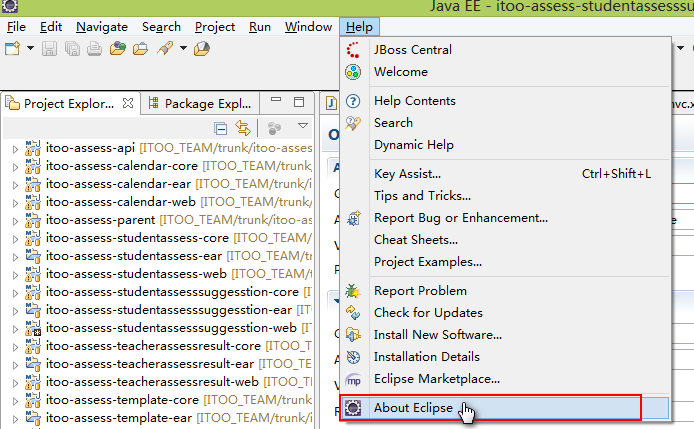Image resolution: width=694 pixels, height=429 pixels.
Task: Open the Search flashlight dropdown arrow
Action: [183, 48]
